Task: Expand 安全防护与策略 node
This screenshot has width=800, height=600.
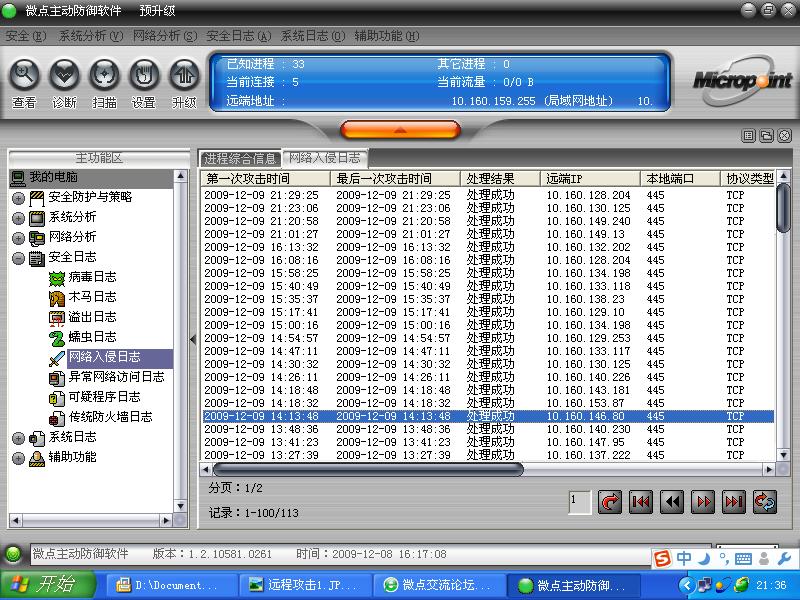Action: [x=18, y=198]
